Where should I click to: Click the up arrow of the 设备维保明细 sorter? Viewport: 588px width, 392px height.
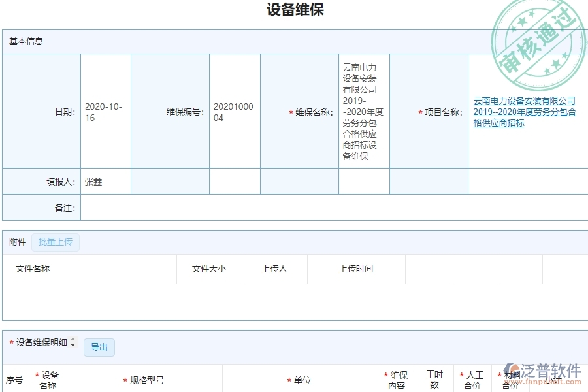[72, 339]
